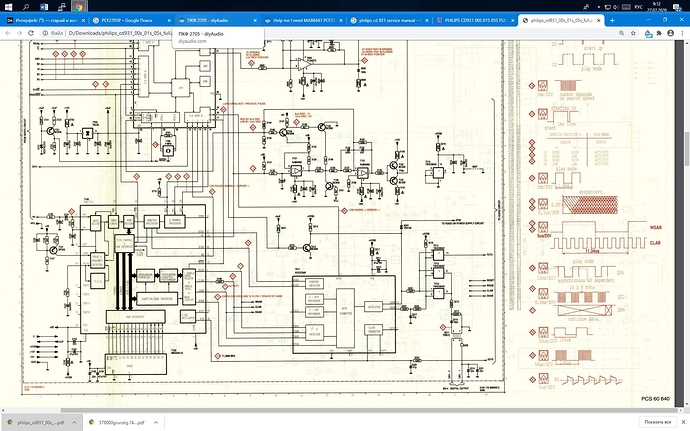Viewport: 690px width, 431px height.
Task: Click the address bar file path
Action: [x=120, y=33]
